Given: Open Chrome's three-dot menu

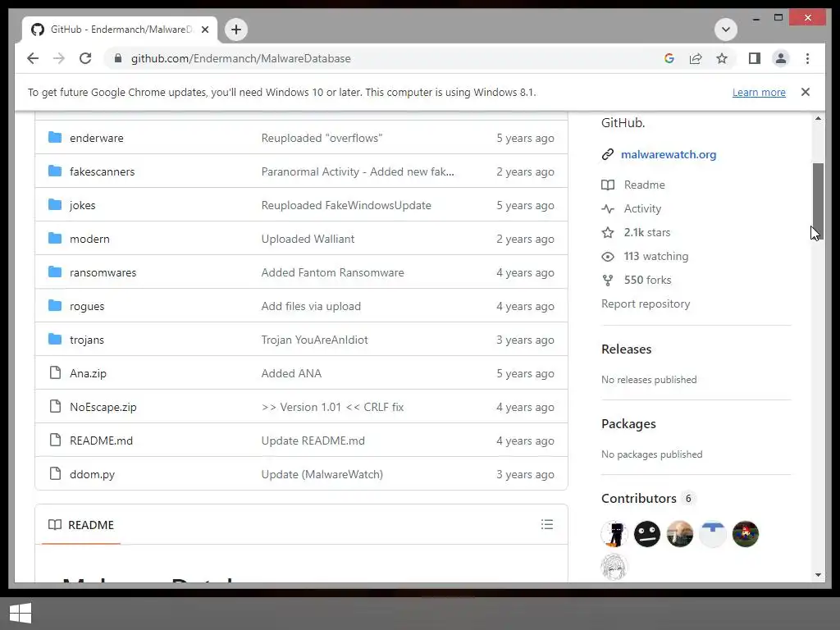Looking at the screenshot, I should pos(808,58).
